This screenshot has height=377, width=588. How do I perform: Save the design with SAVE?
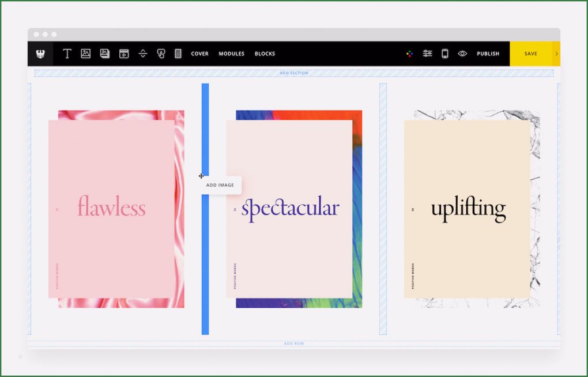[530, 53]
